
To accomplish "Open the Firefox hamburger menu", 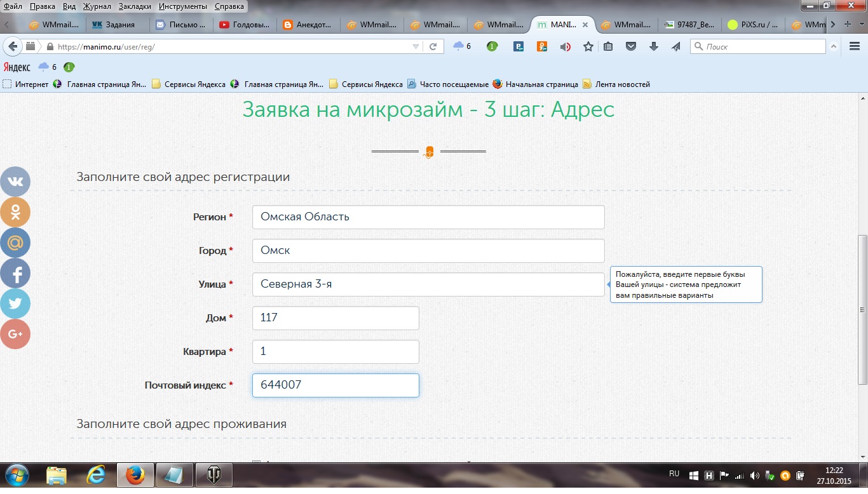I will click(855, 46).
